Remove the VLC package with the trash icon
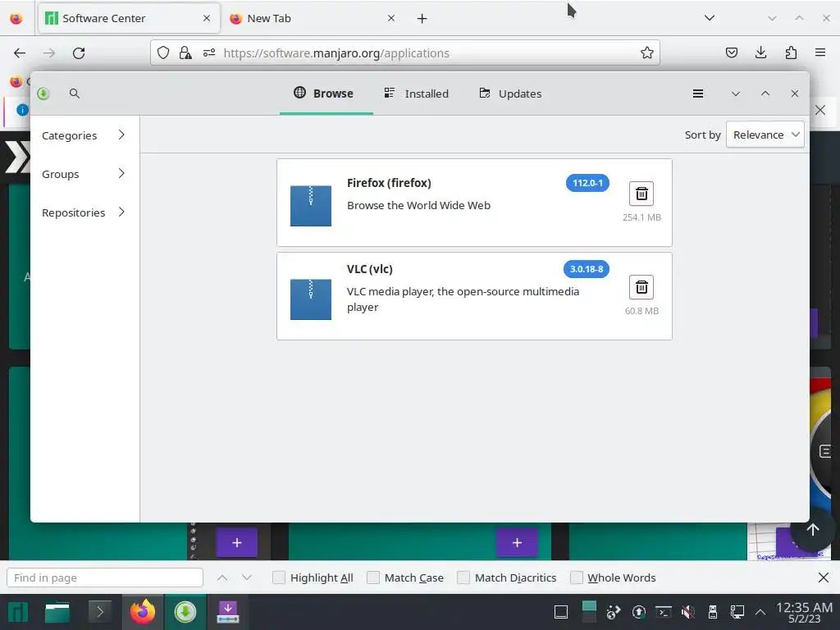The height and width of the screenshot is (630, 840). [x=641, y=287]
